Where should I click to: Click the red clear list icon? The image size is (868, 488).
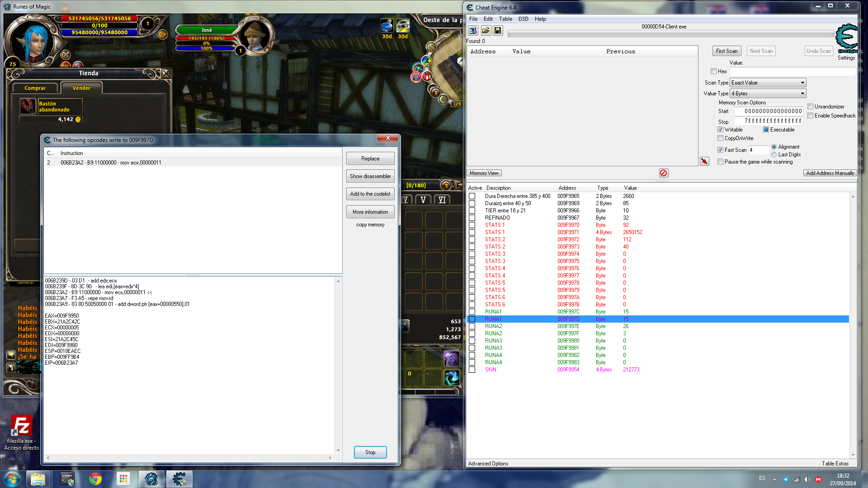coord(663,173)
